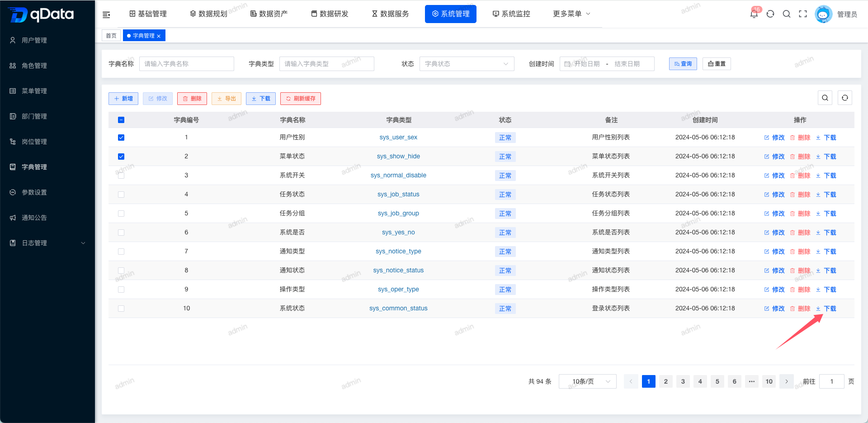Check the 系统是否 row checkbox
The image size is (868, 423).
[121, 233]
